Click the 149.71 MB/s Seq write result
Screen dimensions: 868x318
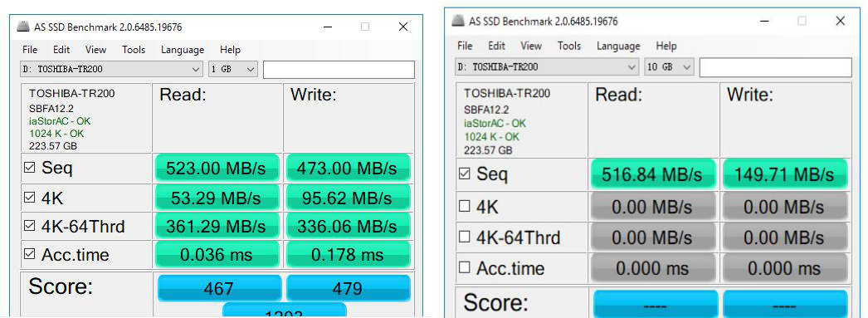pos(784,174)
